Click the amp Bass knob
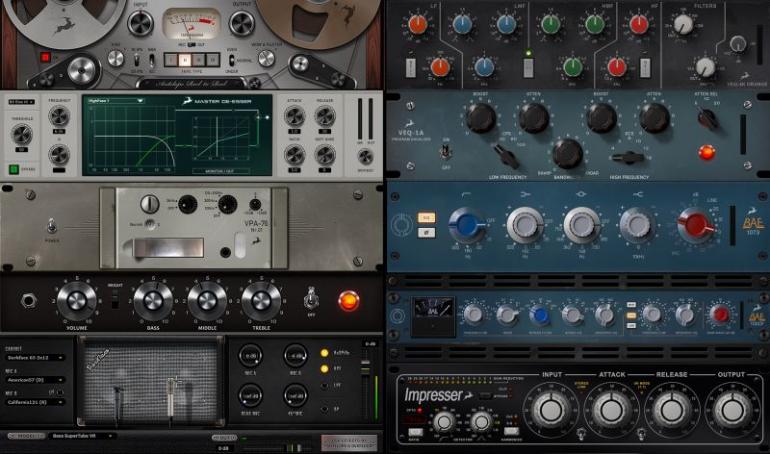Screen dimensions: 770x454 (153, 300)
